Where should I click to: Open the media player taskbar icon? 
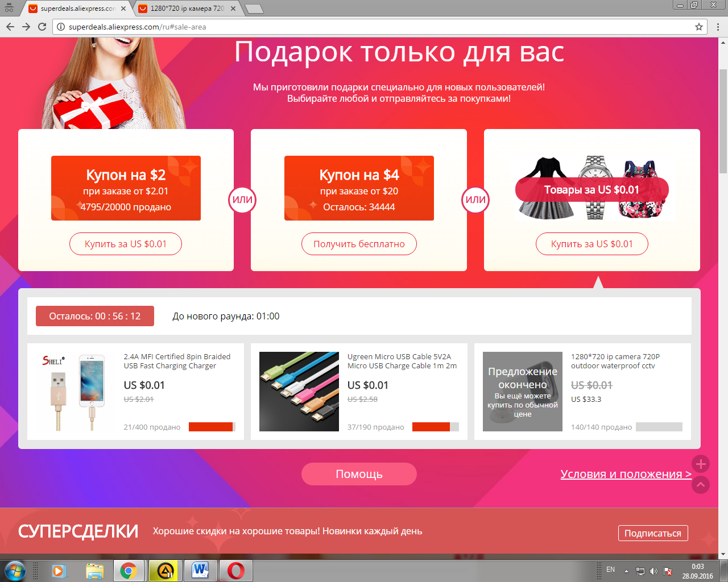[x=59, y=571]
